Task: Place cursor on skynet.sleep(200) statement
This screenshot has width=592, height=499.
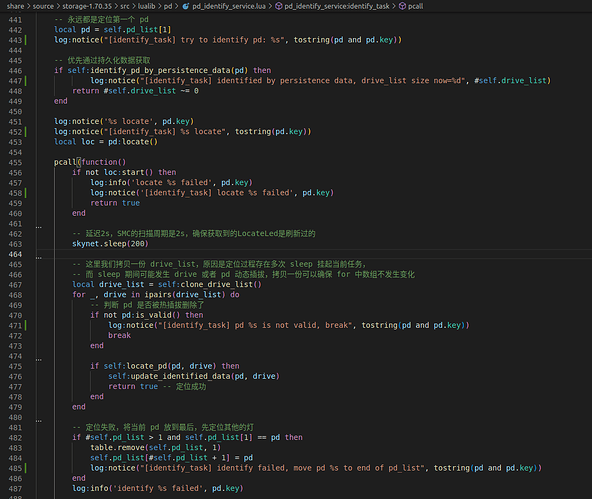Action: click(x=110, y=244)
